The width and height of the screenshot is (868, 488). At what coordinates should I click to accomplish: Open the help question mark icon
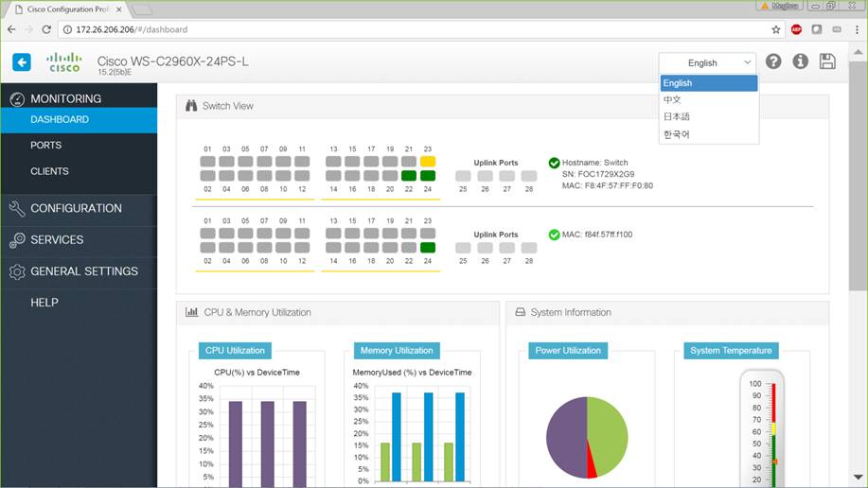tap(773, 61)
